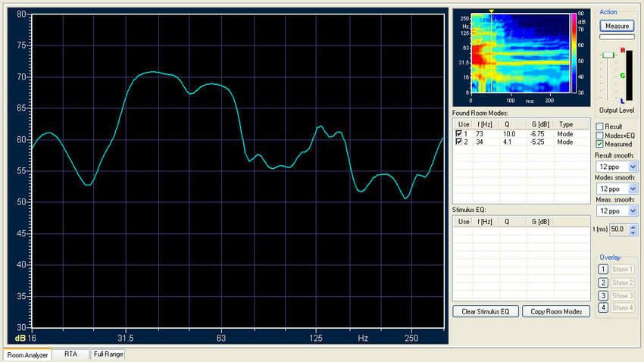Uncheck Use for room mode 34 Hz
644x362 pixels.
pyautogui.click(x=459, y=142)
